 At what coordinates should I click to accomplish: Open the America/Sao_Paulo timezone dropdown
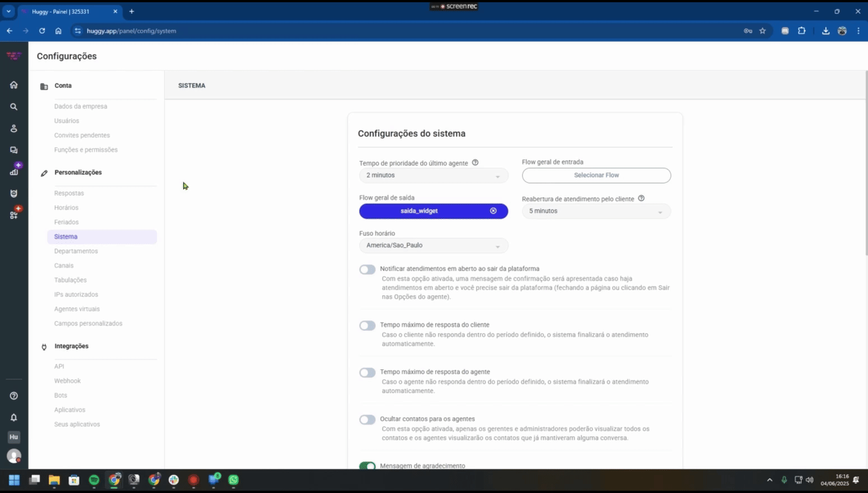pos(433,245)
